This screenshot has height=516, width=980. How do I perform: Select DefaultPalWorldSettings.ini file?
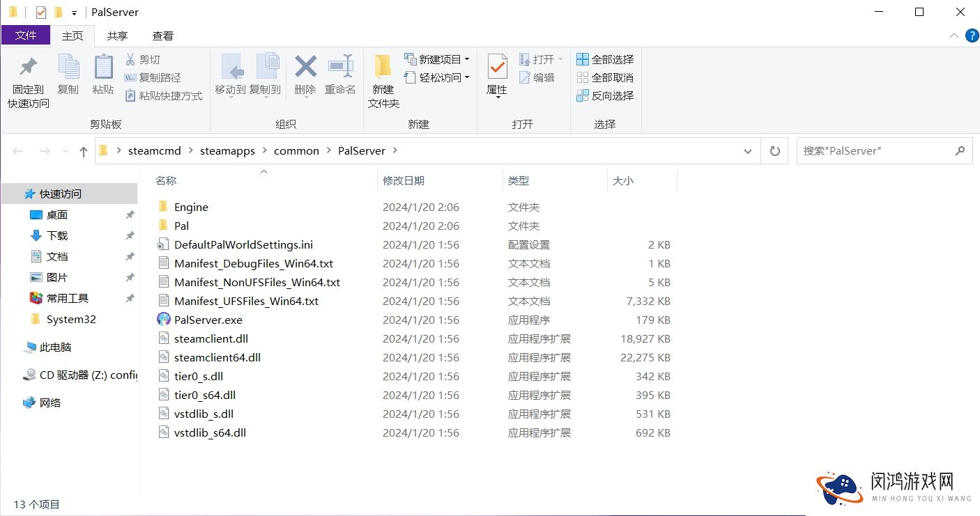point(243,244)
